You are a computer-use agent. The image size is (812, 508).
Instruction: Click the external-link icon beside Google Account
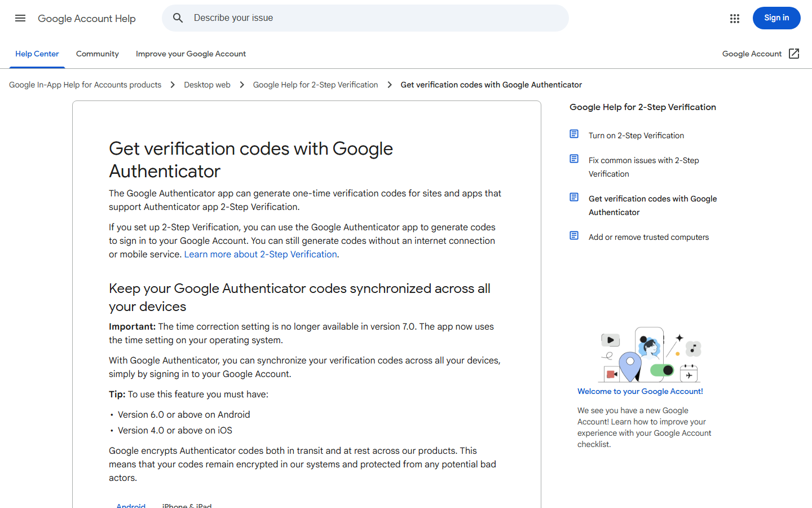tap(794, 54)
